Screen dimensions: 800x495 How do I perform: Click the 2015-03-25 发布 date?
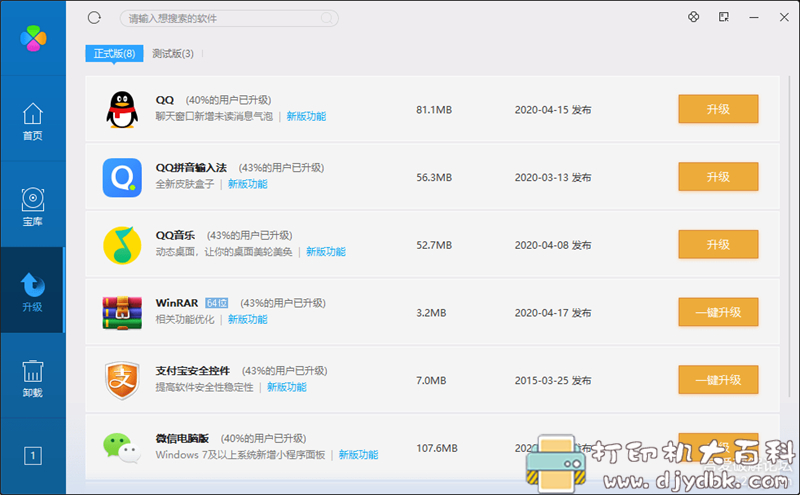(553, 381)
